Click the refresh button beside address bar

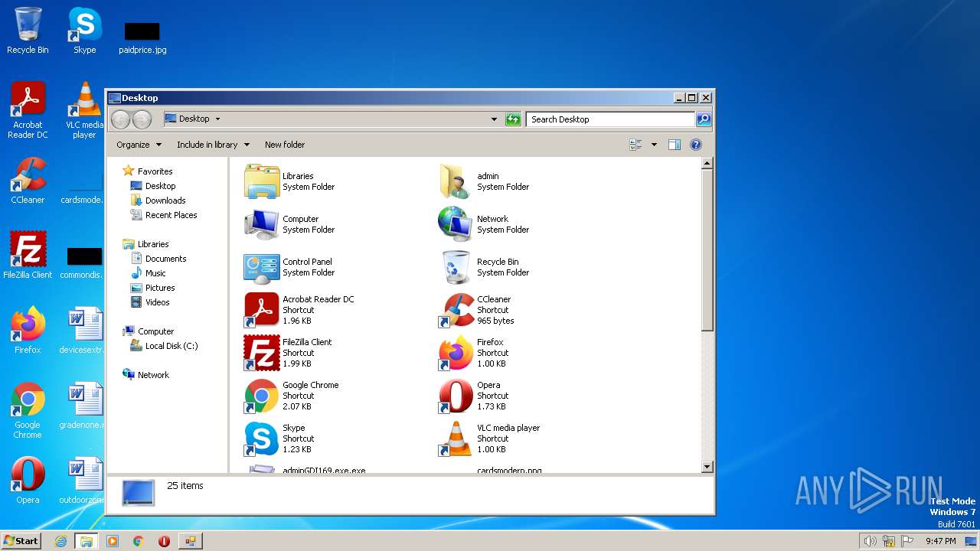point(514,119)
